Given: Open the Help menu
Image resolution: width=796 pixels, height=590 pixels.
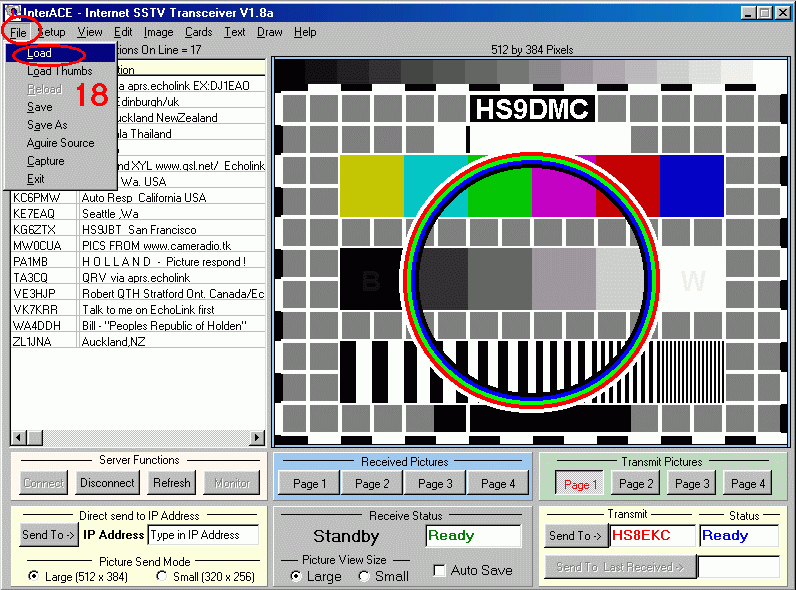Looking at the screenshot, I should pyautogui.click(x=305, y=32).
